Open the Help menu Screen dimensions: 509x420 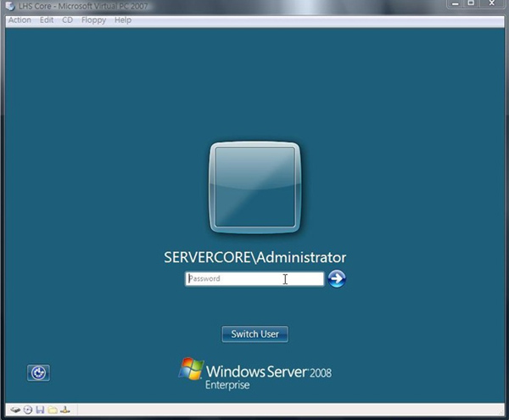point(123,20)
